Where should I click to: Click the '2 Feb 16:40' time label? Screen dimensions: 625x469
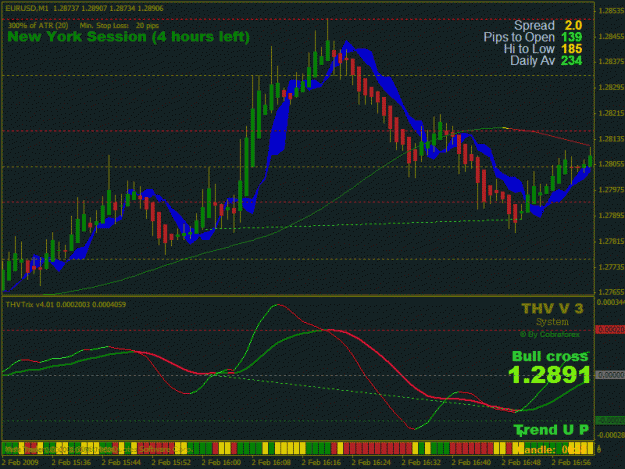click(x=471, y=462)
